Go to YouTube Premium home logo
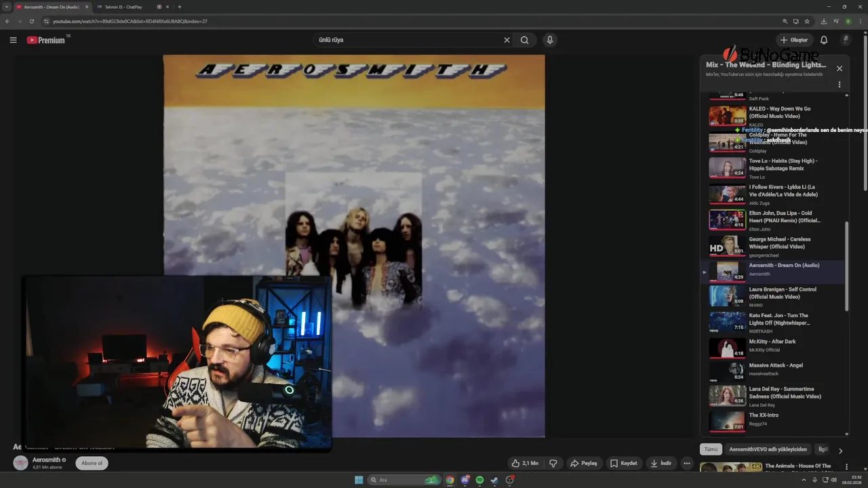Screen dimensions: 868x488 coord(46,40)
